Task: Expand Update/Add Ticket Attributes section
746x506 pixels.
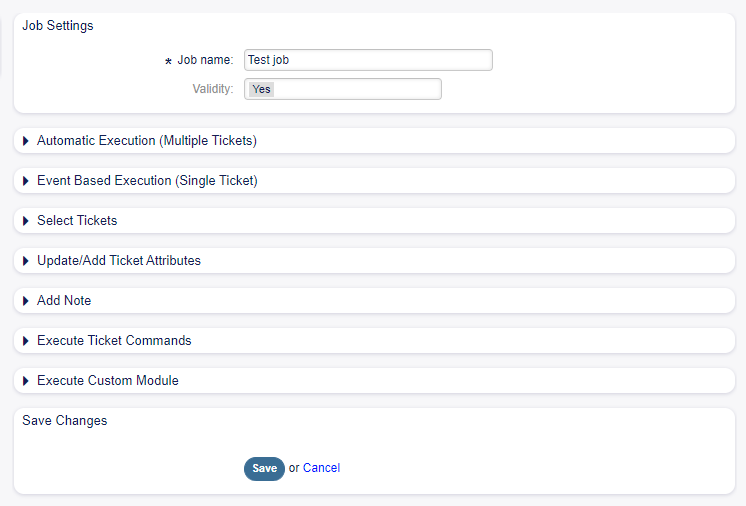Action: tap(118, 261)
